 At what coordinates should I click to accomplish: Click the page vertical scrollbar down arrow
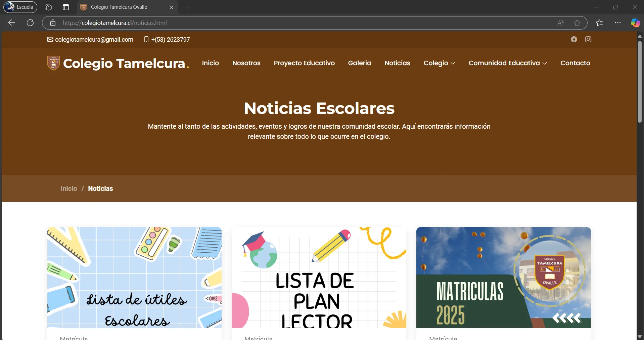click(x=640, y=336)
